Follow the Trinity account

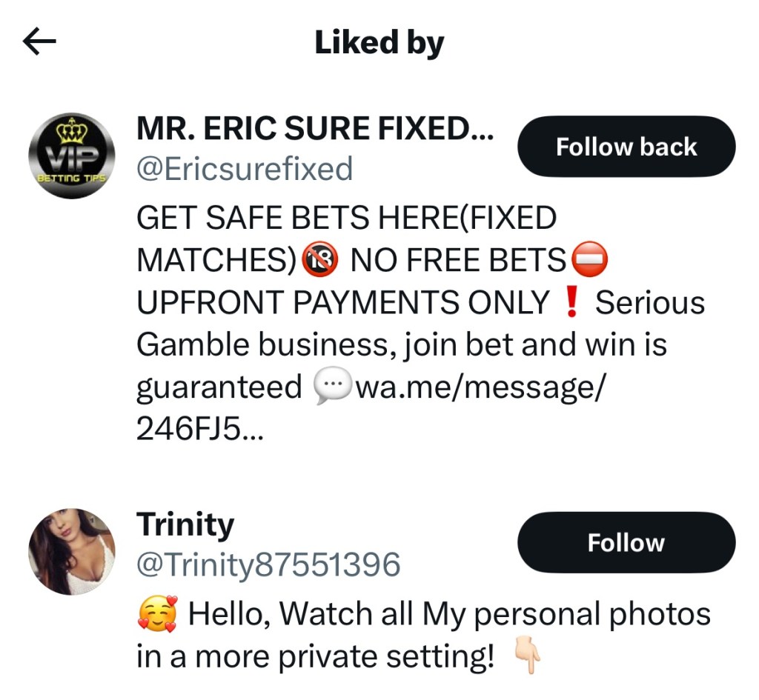pyautogui.click(x=626, y=542)
